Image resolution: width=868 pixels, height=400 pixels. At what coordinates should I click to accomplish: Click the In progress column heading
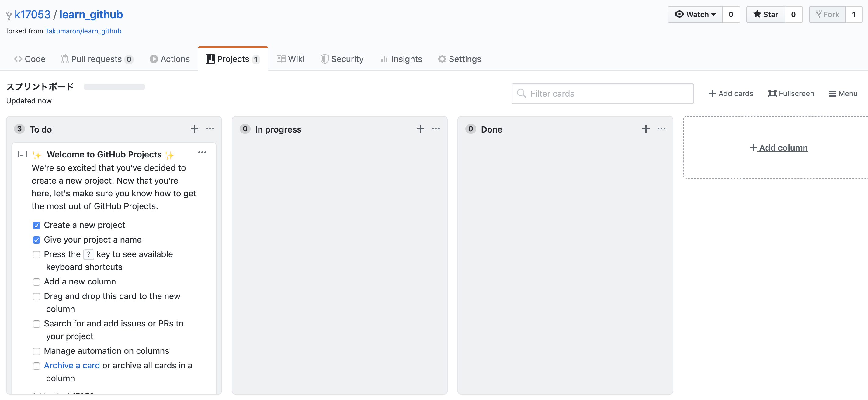tap(278, 129)
